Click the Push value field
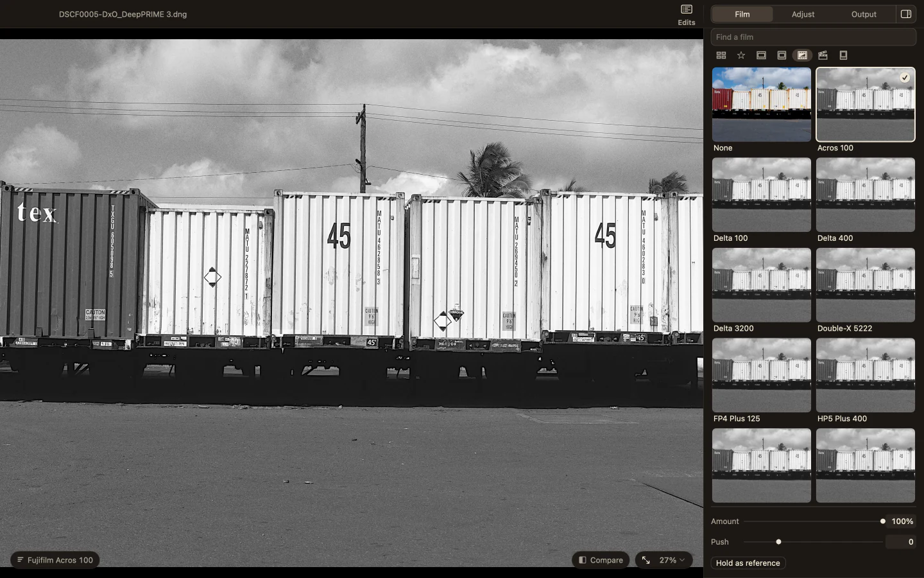Image resolution: width=924 pixels, height=578 pixels. pyautogui.click(x=901, y=542)
